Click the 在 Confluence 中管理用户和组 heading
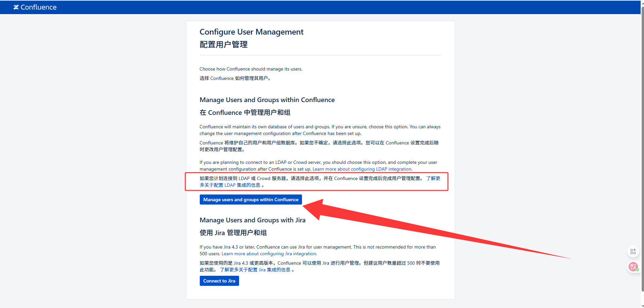 (x=245, y=113)
